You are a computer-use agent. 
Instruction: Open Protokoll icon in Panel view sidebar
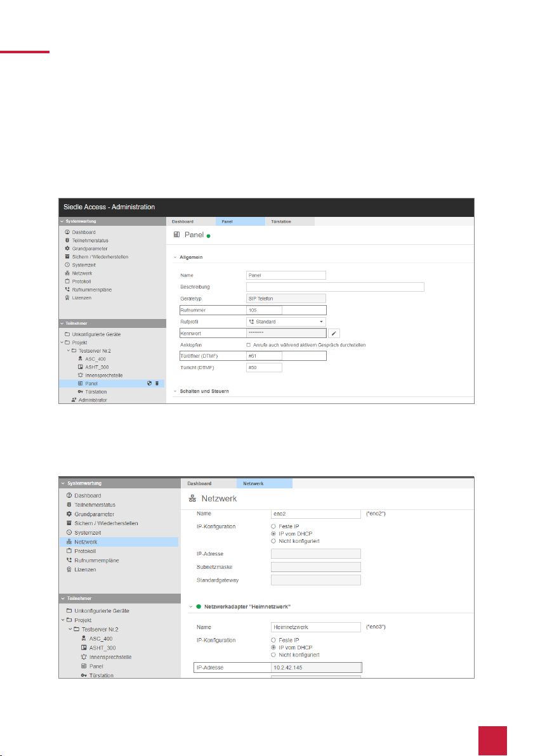67,281
